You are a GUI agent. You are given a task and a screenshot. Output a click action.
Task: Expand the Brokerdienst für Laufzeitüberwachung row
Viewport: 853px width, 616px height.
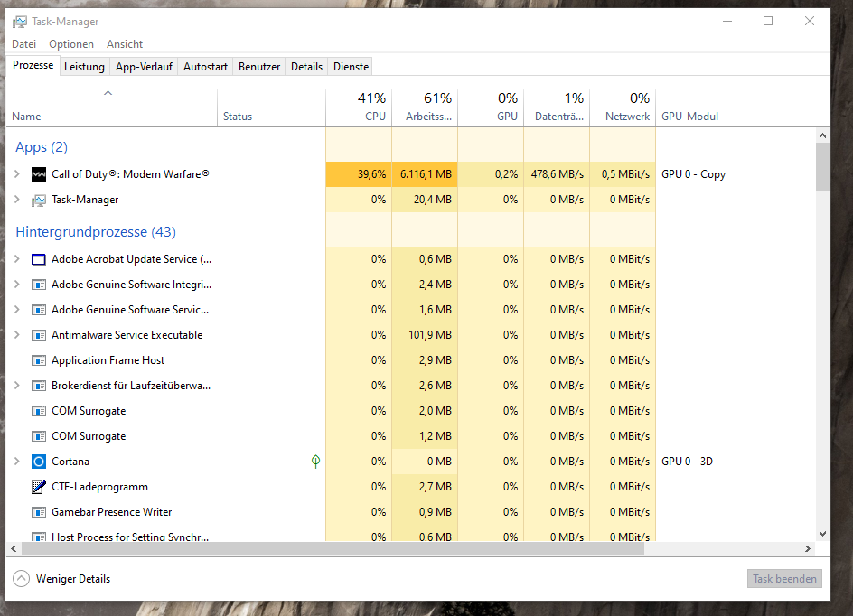click(x=17, y=386)
